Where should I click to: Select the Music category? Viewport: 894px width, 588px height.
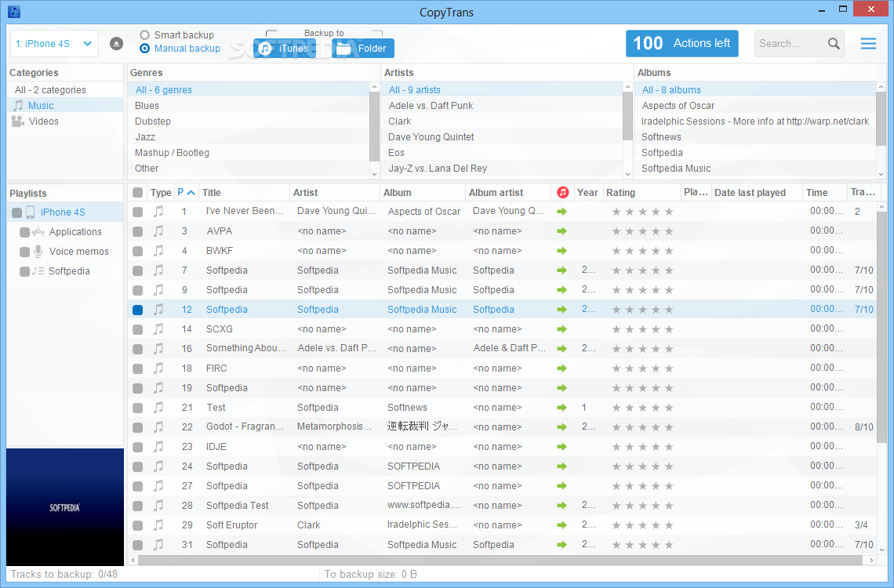[65, 105]
